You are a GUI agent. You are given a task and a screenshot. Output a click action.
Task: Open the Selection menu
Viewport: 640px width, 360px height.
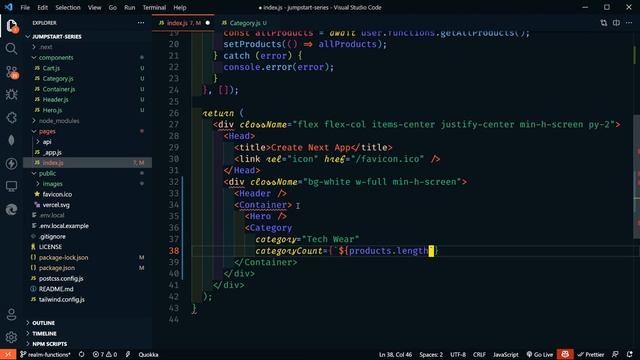coord(68,7)
